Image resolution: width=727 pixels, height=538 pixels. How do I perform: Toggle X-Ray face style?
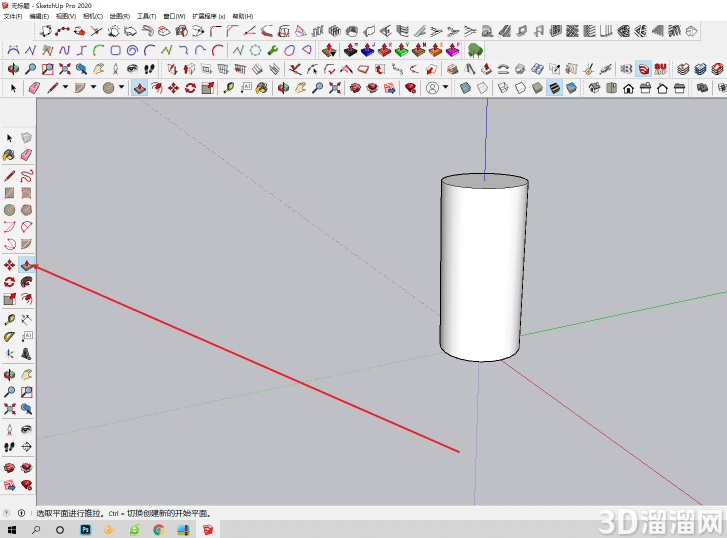(x=465, y=88)
